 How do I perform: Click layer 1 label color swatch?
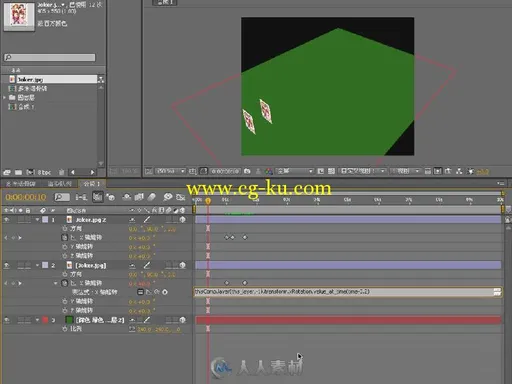tap(45, 219)
